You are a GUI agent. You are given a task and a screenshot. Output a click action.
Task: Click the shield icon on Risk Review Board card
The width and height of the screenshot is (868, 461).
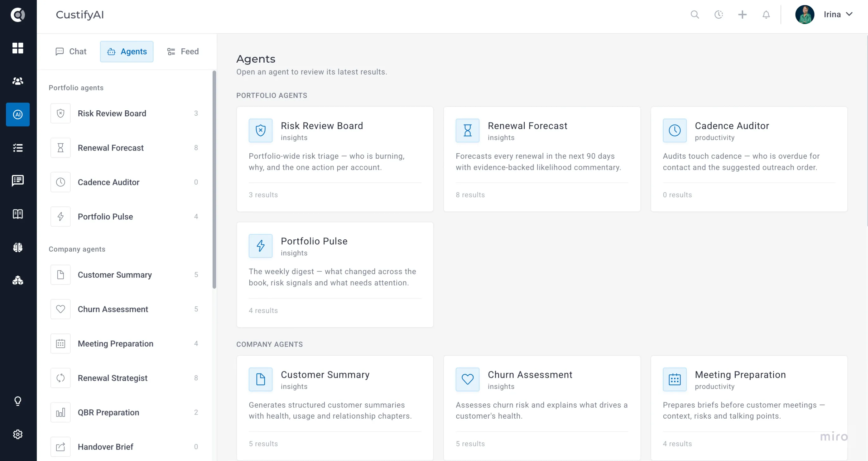(x=260, y=131)
